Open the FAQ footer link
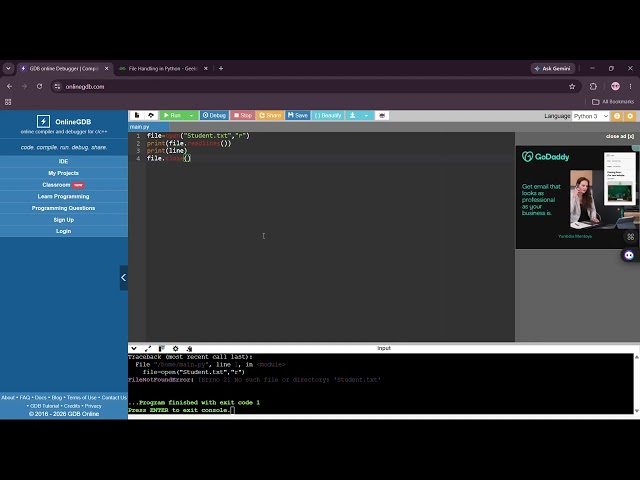Image resolution: width=640 pixels, height=480 pixels. (x=25, y=398)
